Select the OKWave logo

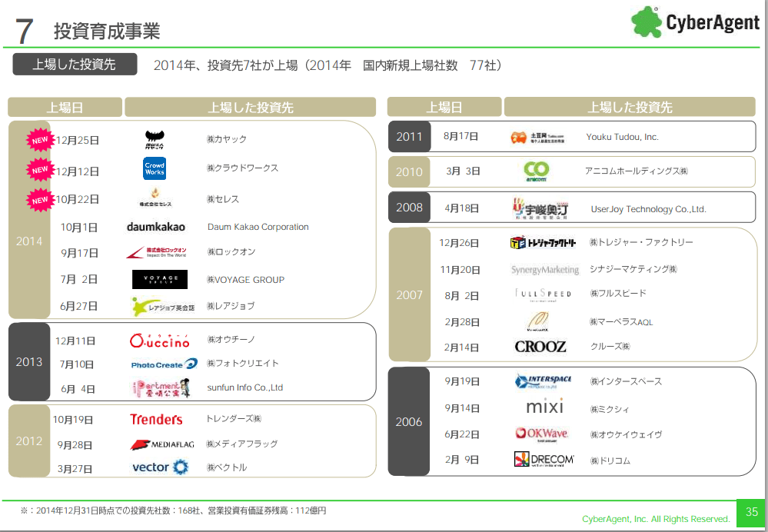(x=542, y=434)
